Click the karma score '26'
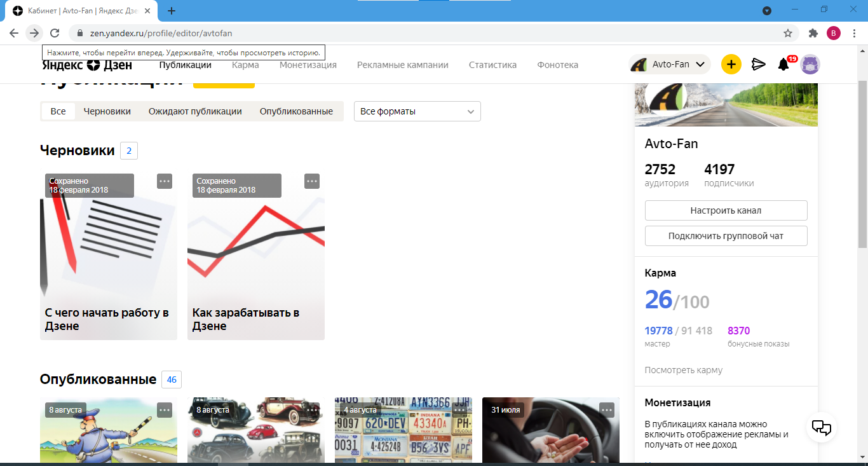The width and height of the screenshot is (868, 466). [658, 299]
